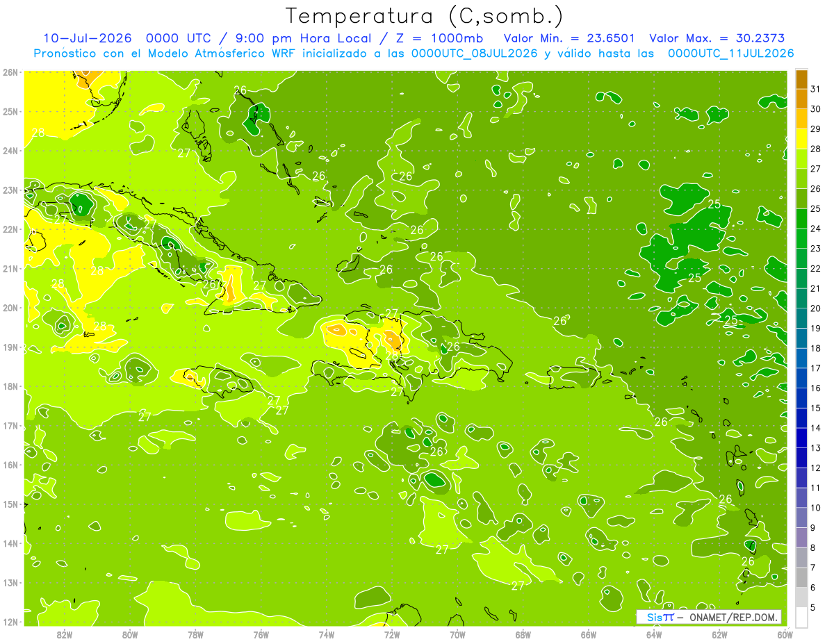The height and width of the screenshot is (644, 834).
Task: Click the 19N latitude axis label
Action: point(10,347)
